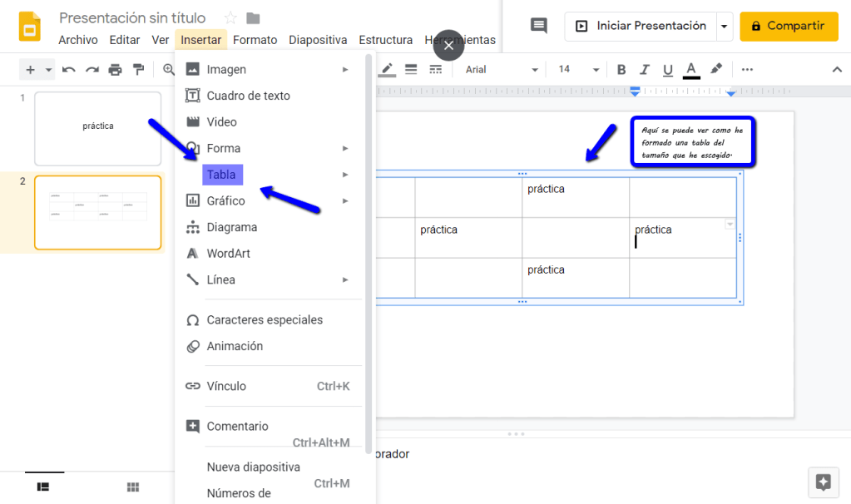The width and height of the screenshot is (851, 504).
Task: Select Tabla from the Insertar menu
Action: (221, 175)
